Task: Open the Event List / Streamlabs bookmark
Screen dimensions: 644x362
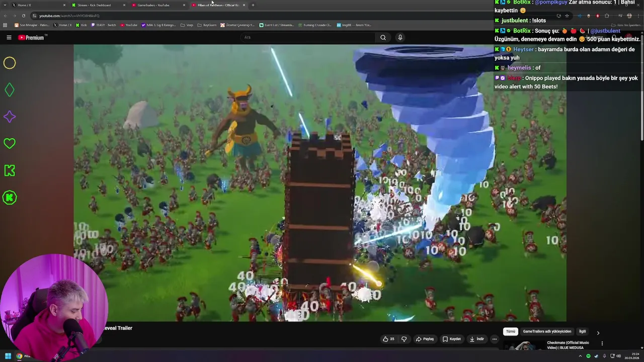Action: [x=276, y=25]
